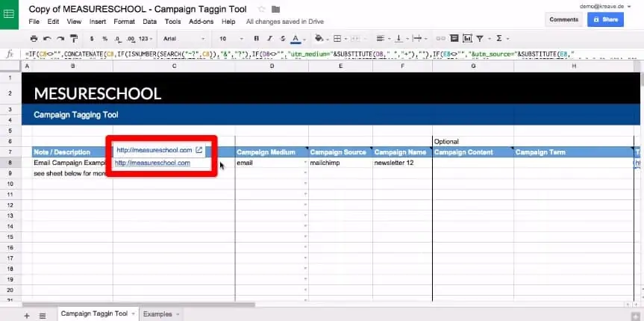Select row 12 header
Viewport: 644px width, 321px height.
point(10,205)
